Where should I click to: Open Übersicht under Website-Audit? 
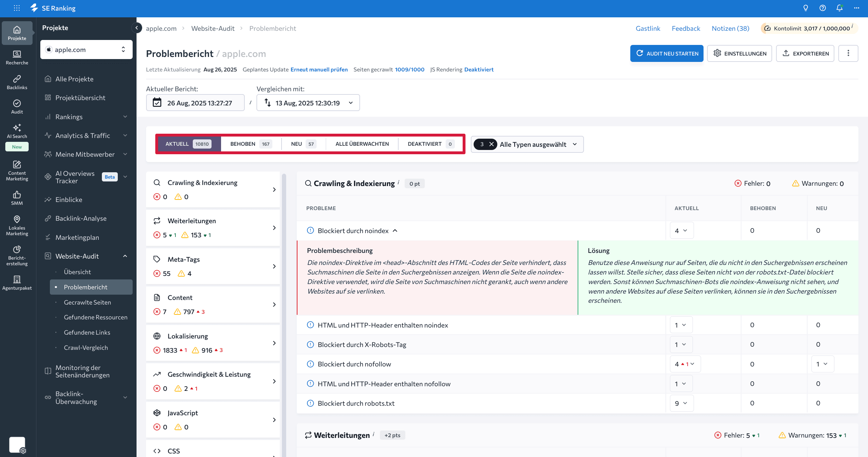click(x=77, y=272)
